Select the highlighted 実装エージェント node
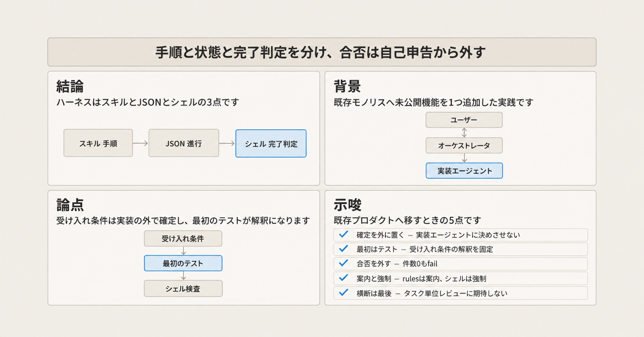This screenshot has height=337, width=644. tap(464, 171)
